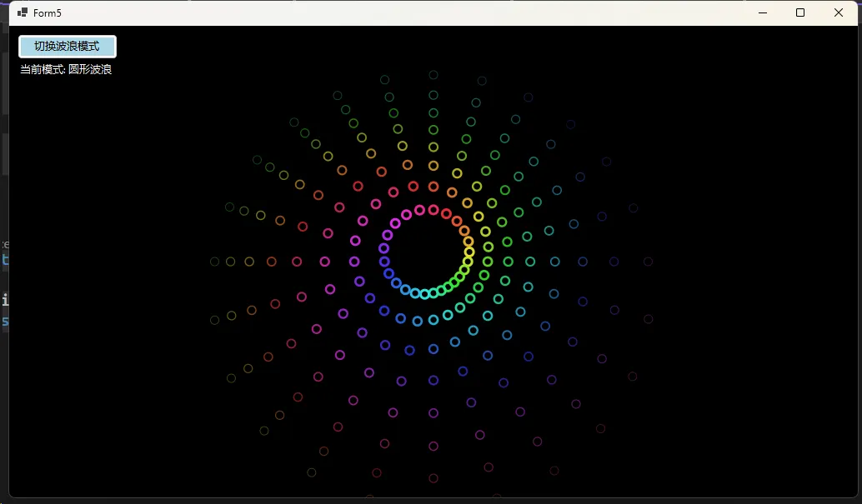Click the green second-ring circle directly right of center
The width and height of the screenshot is (862, 504).
click(x=488, y=262)
